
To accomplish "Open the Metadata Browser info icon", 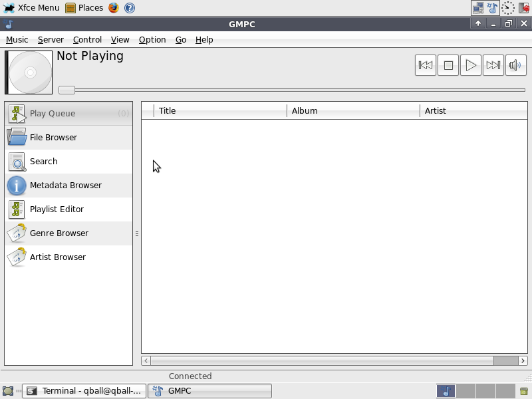I will point(17,186).
